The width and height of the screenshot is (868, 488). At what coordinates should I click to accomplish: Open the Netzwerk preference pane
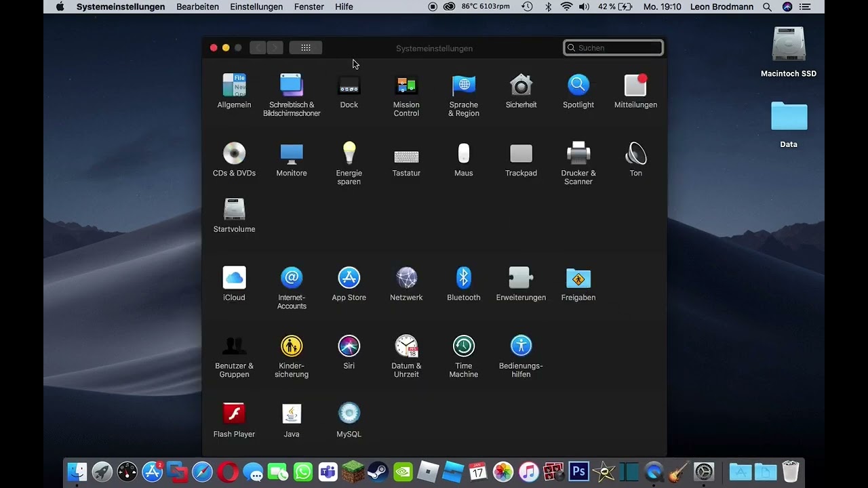406,284
